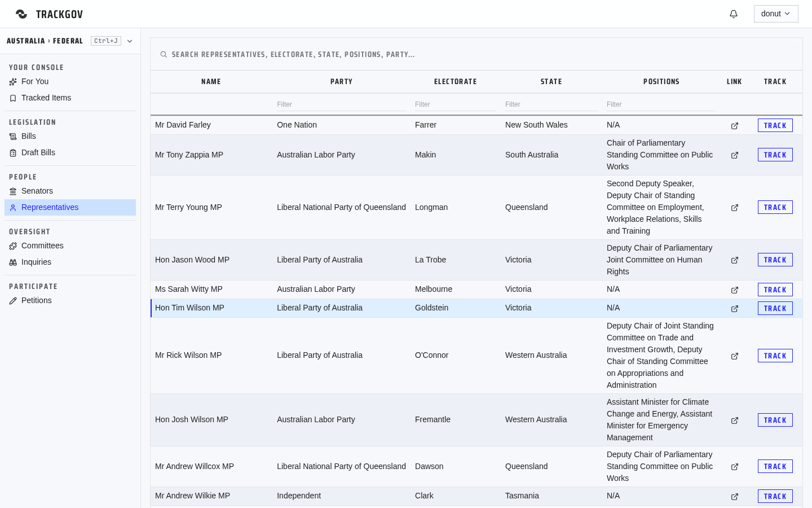Viewport: 812px width, 508px height.
Task: Click the Electorate filter field
Action: click(456, 104)
